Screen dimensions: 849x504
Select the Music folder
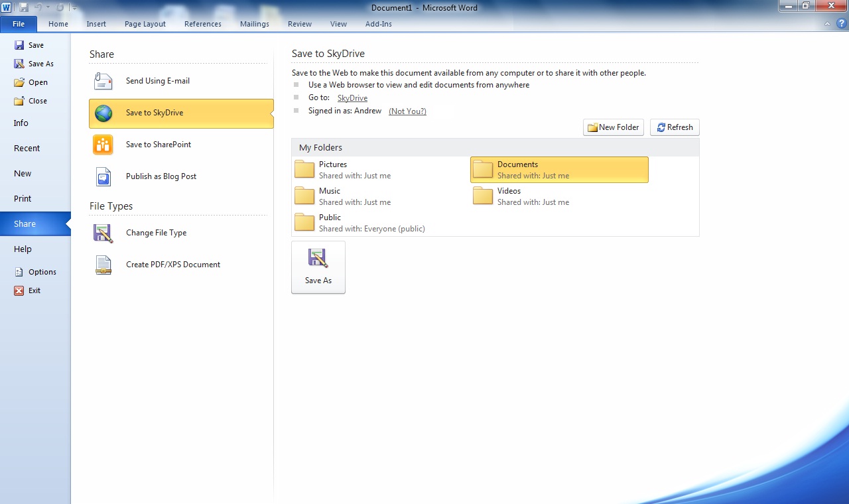click(x=381, y=196)
